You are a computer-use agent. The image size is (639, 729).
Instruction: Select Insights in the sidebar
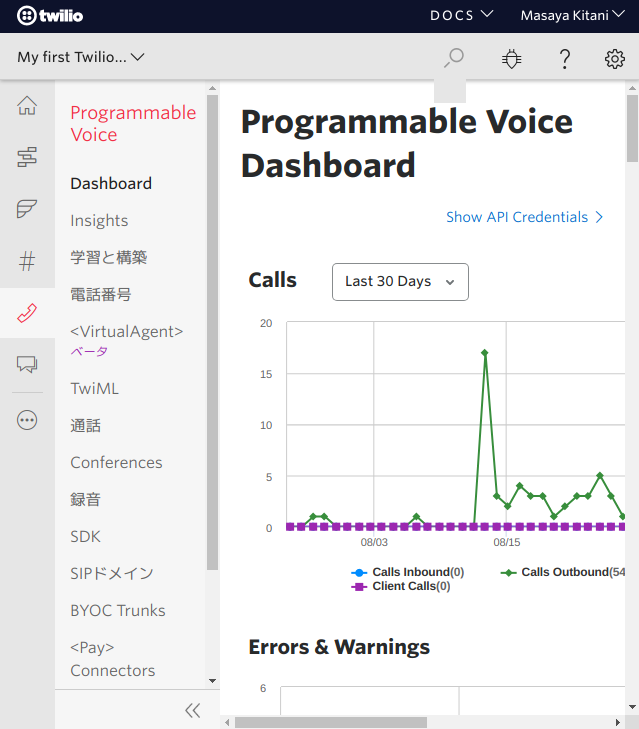(99, 220)
